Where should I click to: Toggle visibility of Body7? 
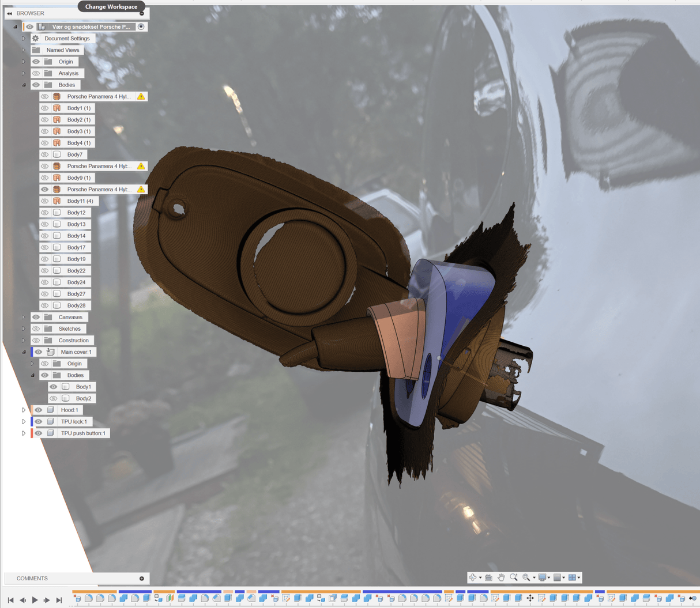(45, 154)
